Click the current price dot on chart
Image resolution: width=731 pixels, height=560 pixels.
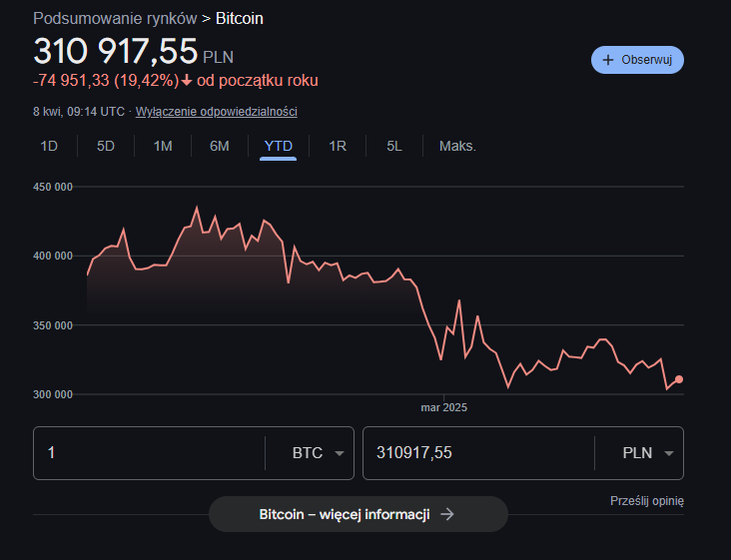click(679, 379)
